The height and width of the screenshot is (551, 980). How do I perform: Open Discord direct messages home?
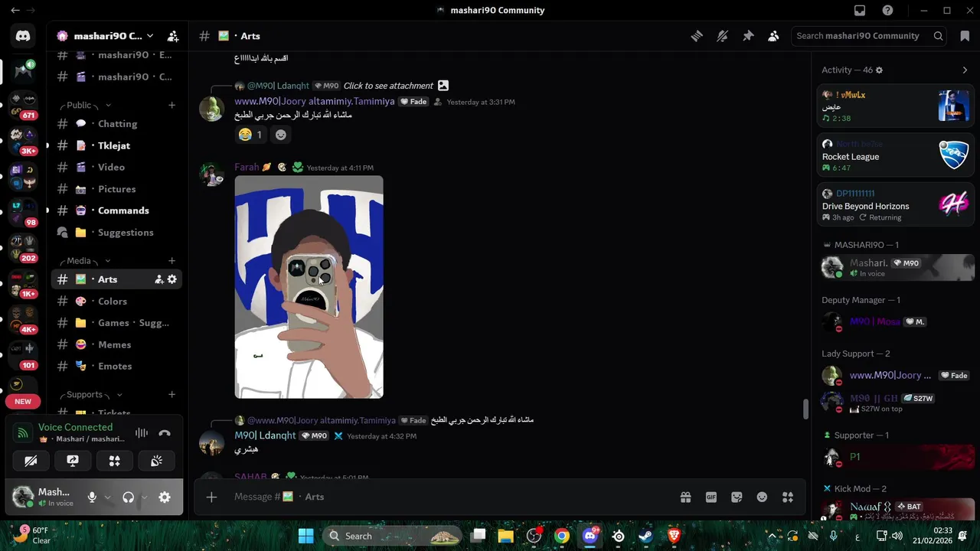click(23, 36)
